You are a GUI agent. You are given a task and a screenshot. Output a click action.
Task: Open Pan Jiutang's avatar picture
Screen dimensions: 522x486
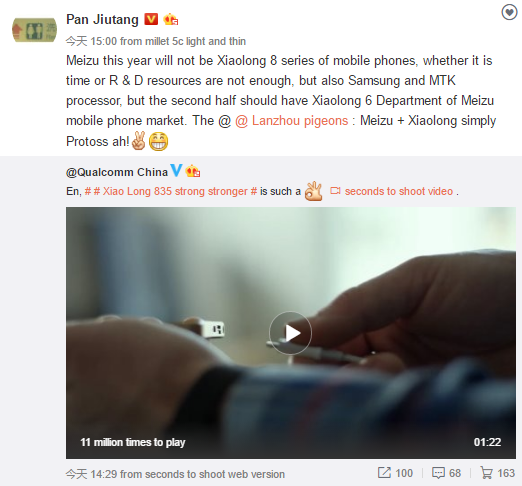tap(34, 30)
